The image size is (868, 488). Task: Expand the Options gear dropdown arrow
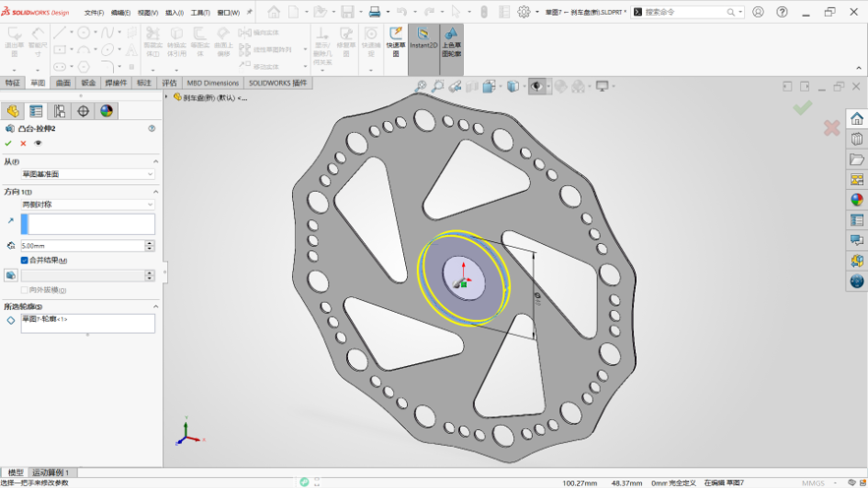pyautogui.click(x=538, y=12)
